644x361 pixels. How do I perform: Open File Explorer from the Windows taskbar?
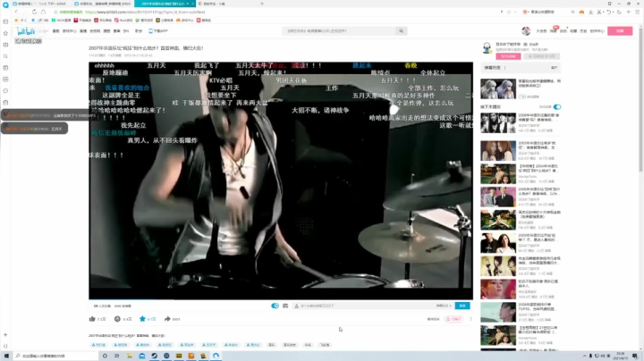coord(130,356)
